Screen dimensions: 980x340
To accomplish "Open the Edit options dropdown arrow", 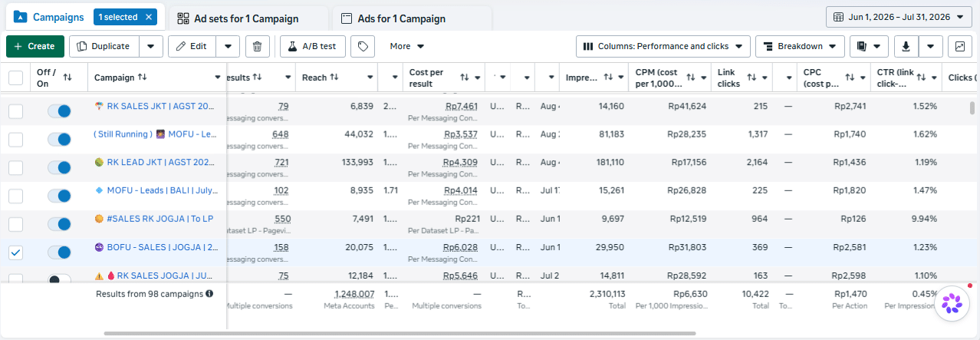I will click(228, 46).
